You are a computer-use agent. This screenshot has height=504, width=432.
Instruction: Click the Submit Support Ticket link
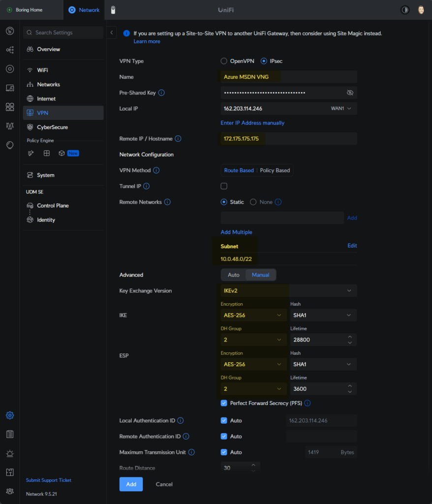(48, 480)
